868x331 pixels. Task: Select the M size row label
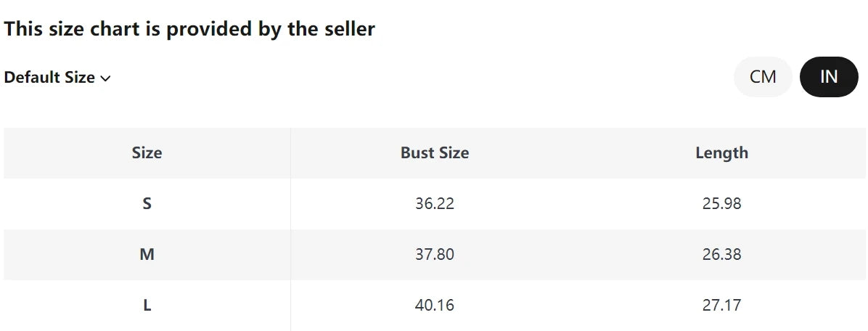click(x=147, y=255)
